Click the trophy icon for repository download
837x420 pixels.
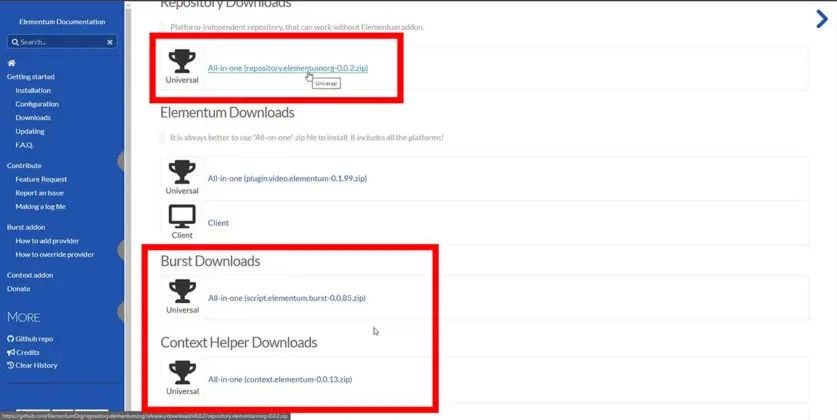tap(182, 60)
